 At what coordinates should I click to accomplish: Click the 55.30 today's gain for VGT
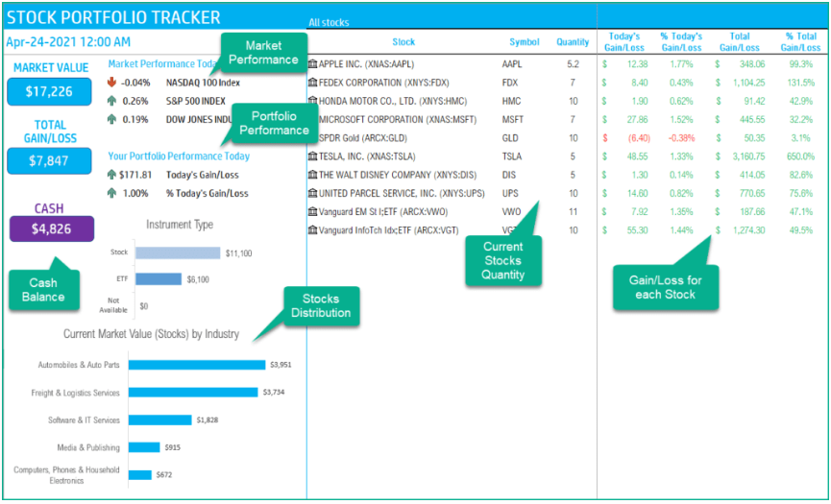point(637,230)
